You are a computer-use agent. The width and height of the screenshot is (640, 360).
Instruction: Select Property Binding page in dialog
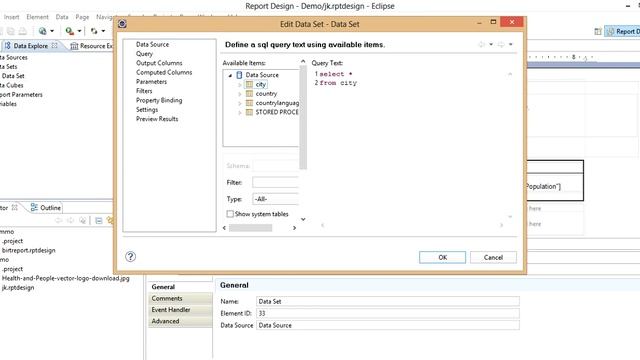[159, 100]
